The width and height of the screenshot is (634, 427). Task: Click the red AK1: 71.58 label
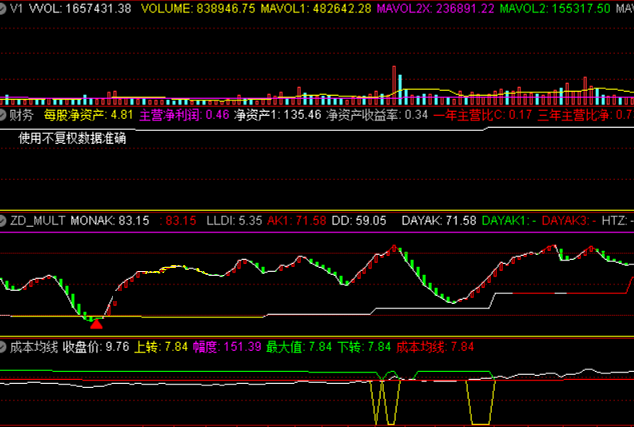point(297,220)
